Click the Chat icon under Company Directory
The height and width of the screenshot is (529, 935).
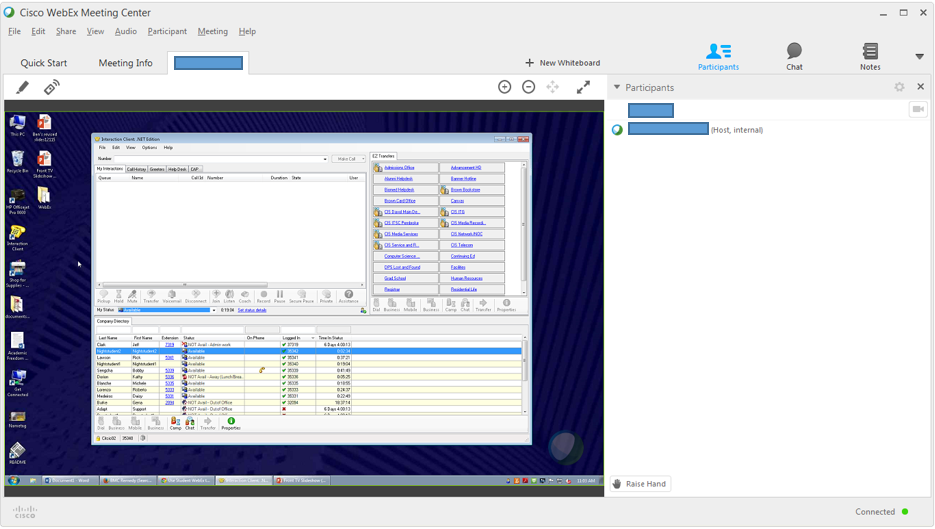(190, 423)
